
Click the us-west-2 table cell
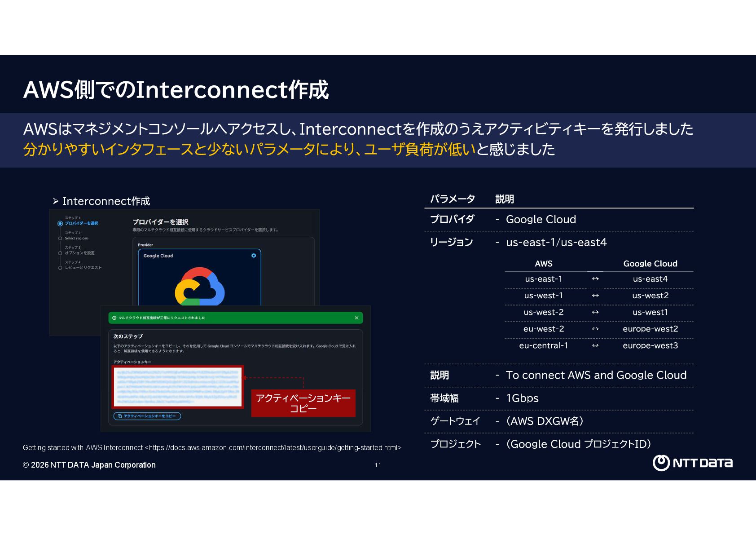tap(544, 312)
